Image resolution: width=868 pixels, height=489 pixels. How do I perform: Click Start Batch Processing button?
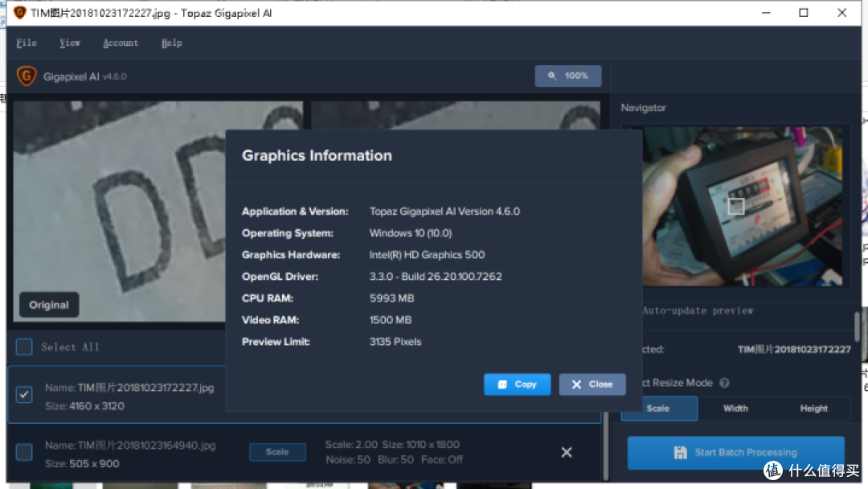(x=735, y=453)
